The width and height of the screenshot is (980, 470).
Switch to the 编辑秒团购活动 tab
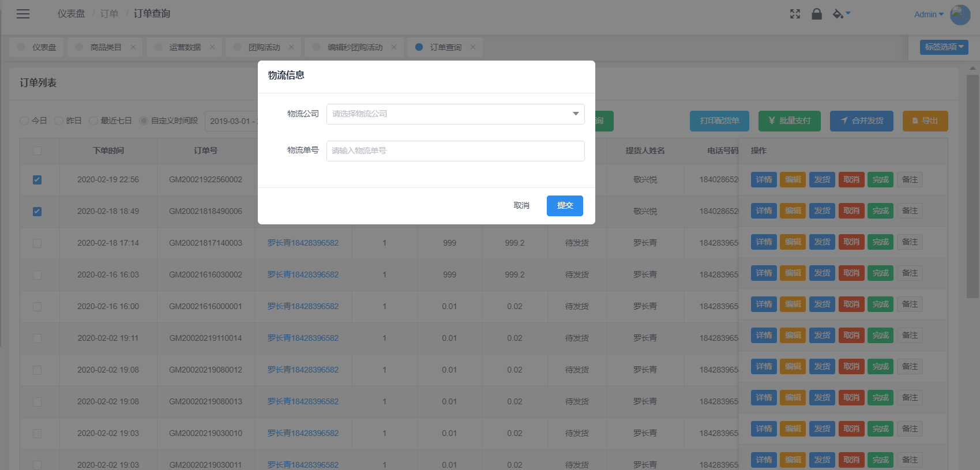click(x=355, y=47)
